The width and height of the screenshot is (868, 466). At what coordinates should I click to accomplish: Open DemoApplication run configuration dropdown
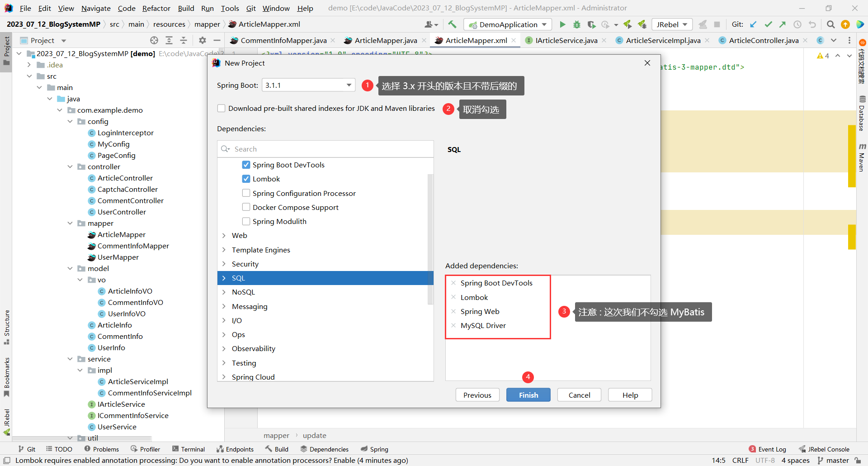508,24
